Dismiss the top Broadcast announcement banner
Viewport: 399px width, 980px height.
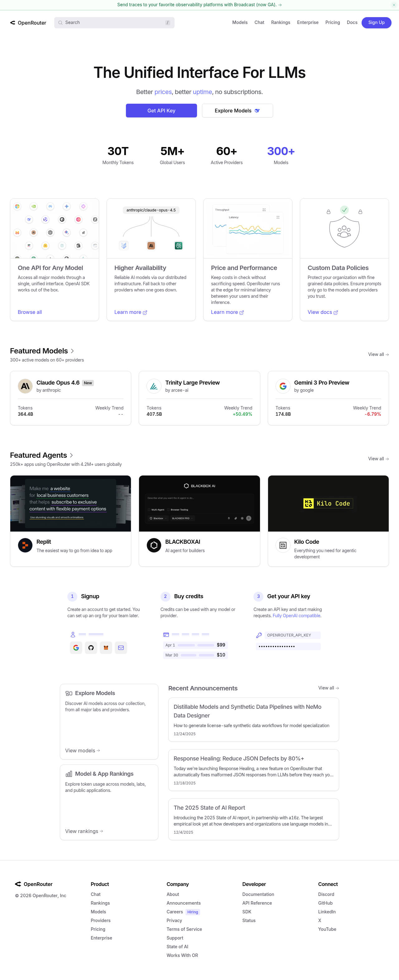click(x=394, y=5)
